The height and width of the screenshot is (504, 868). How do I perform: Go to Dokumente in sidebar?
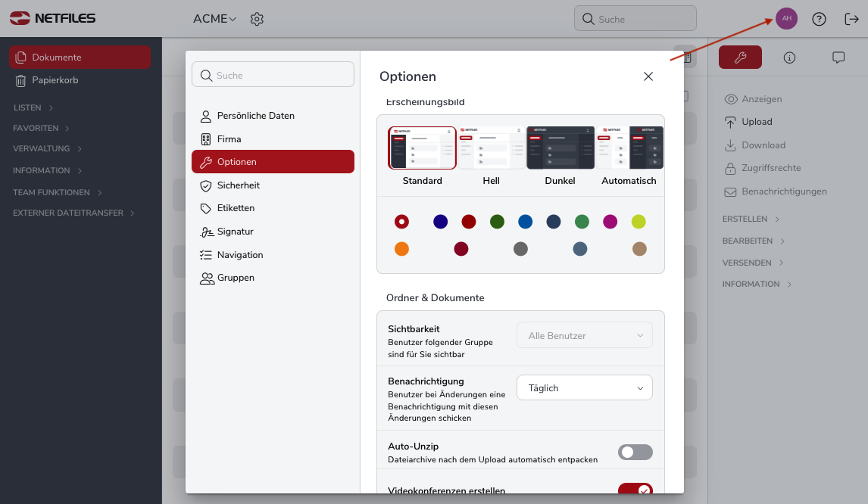80,58
